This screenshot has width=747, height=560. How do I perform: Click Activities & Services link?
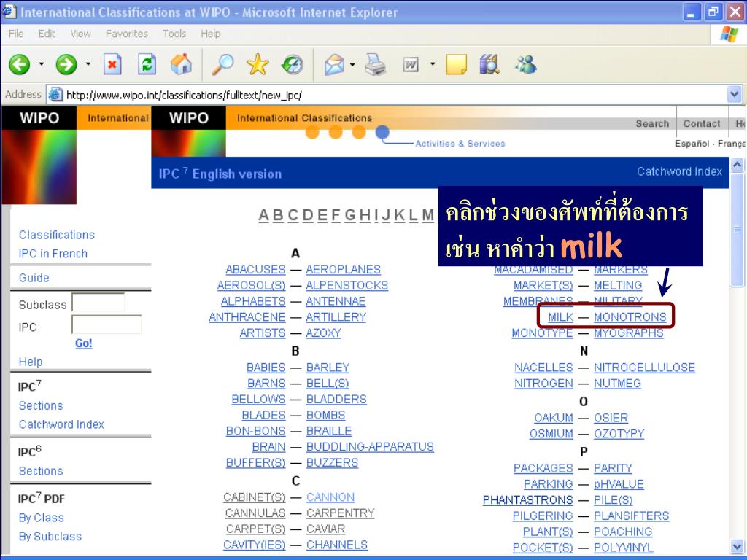[460, 144]
